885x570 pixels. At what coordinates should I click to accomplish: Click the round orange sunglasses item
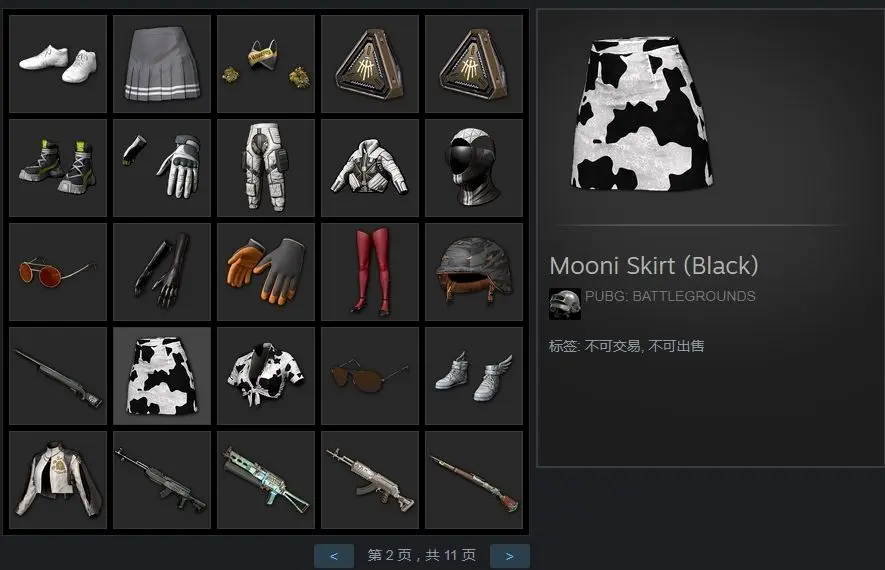tap(58, 272)
